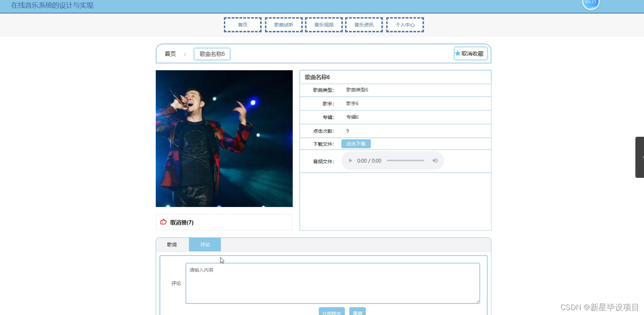Click inside the 请输入内容 comment field
Screen dimensions: 644x315
[332, 283]
